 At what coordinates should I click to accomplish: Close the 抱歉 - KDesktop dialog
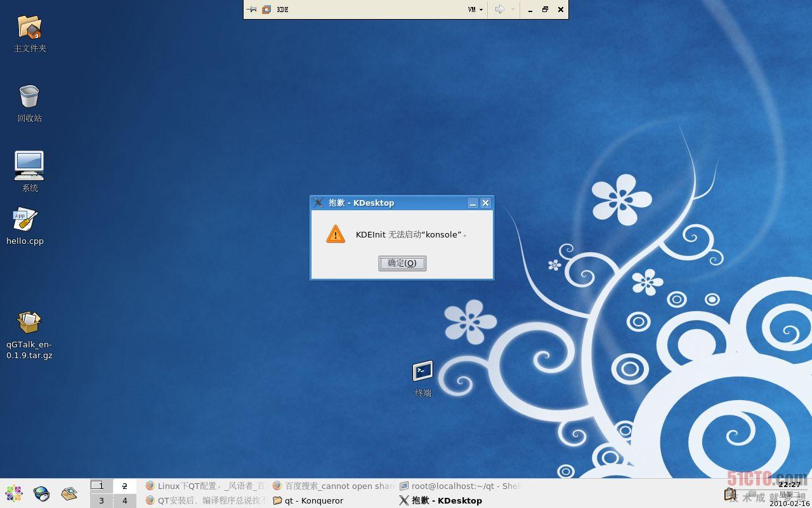click(485, 203)
